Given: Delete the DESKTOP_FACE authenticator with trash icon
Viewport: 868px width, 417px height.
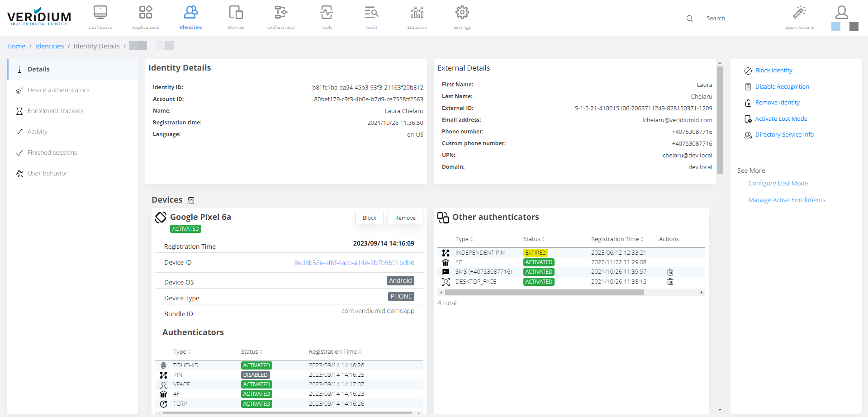Looking at the screenshot, I should 670,282.
